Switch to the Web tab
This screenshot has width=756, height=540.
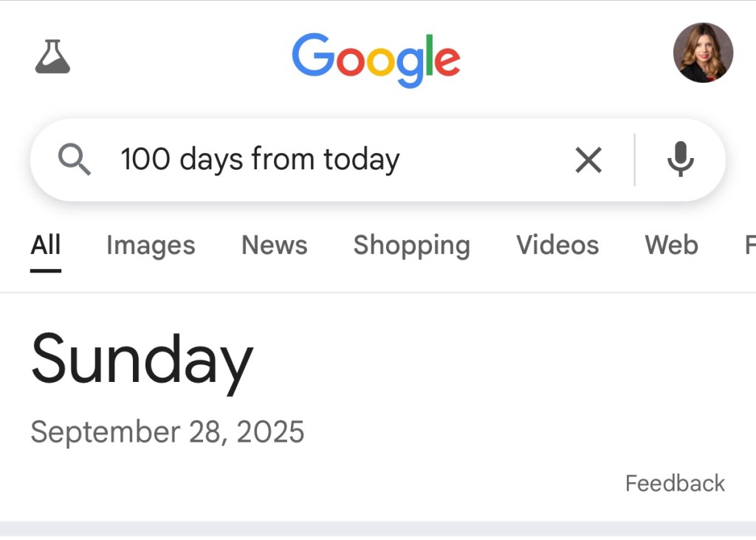coord(671,245)
